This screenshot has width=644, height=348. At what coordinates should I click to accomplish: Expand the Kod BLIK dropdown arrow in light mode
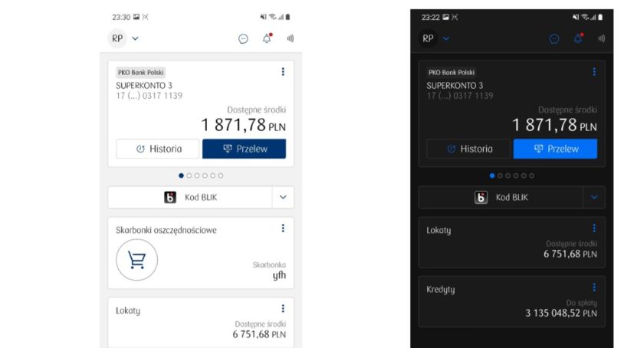283,197
